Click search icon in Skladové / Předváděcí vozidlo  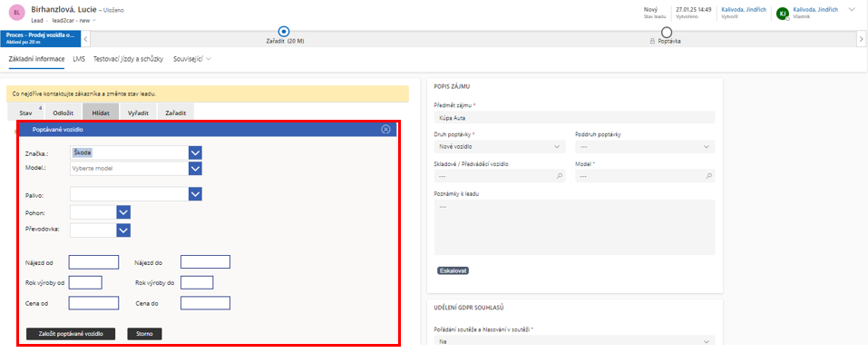click(x=557, y=177)
